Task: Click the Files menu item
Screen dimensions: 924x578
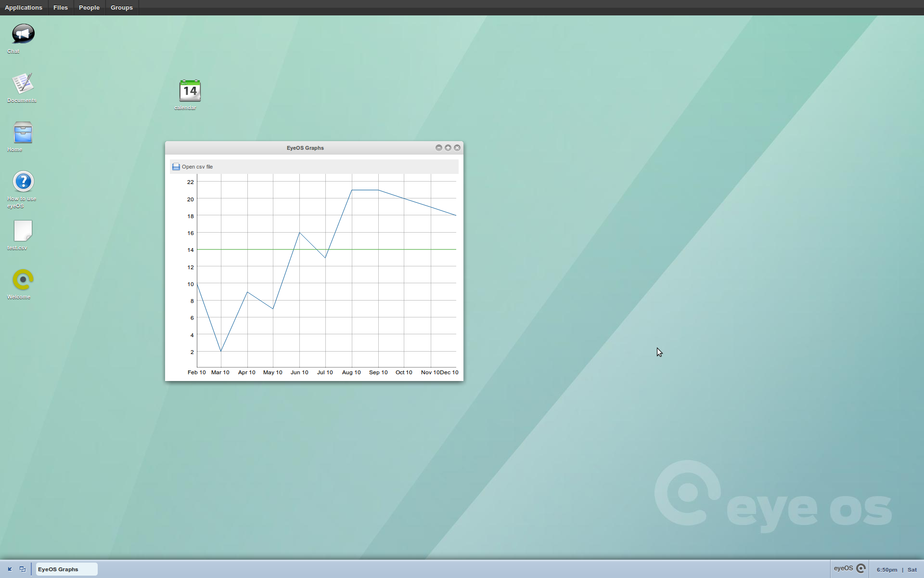Action: (x=61, y=7)
